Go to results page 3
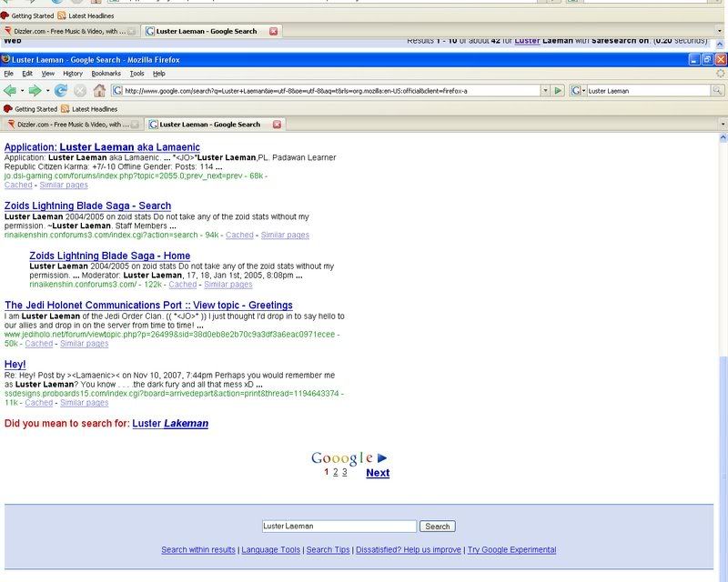 click(x=345, y=473)
